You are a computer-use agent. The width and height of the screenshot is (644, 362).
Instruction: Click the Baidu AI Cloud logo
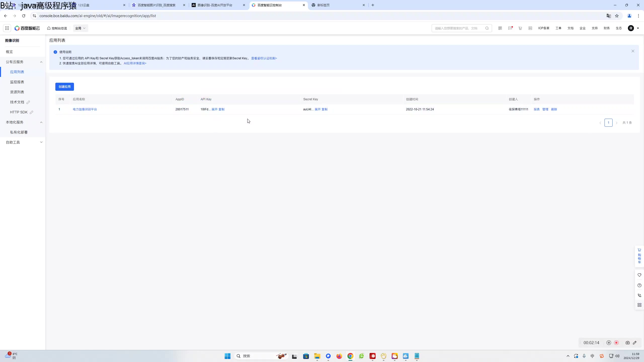tap(27, 28)
